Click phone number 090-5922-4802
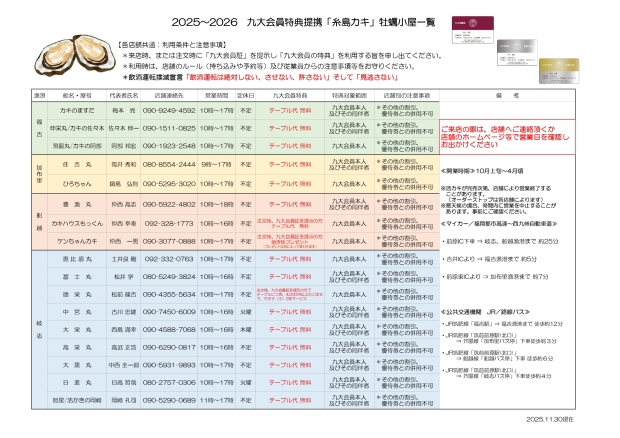 169,204
